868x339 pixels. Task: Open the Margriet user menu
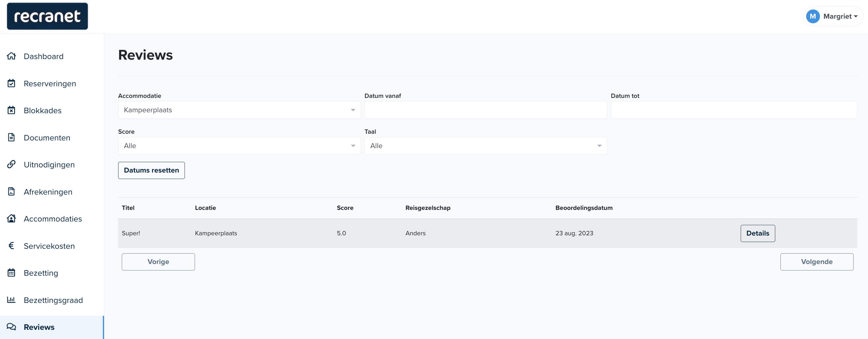(x=833, y=16)
